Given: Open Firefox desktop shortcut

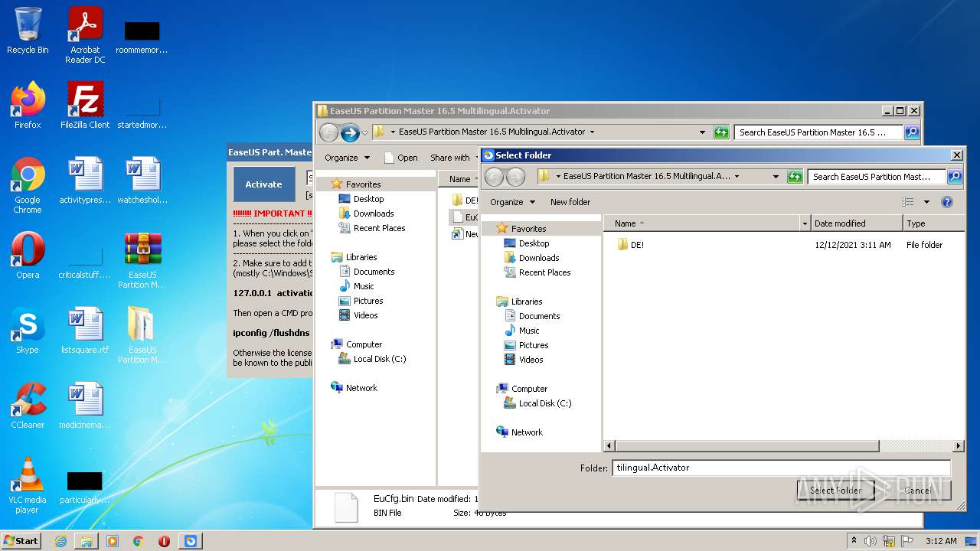Looking at the screenshot, I should [28, 106].
